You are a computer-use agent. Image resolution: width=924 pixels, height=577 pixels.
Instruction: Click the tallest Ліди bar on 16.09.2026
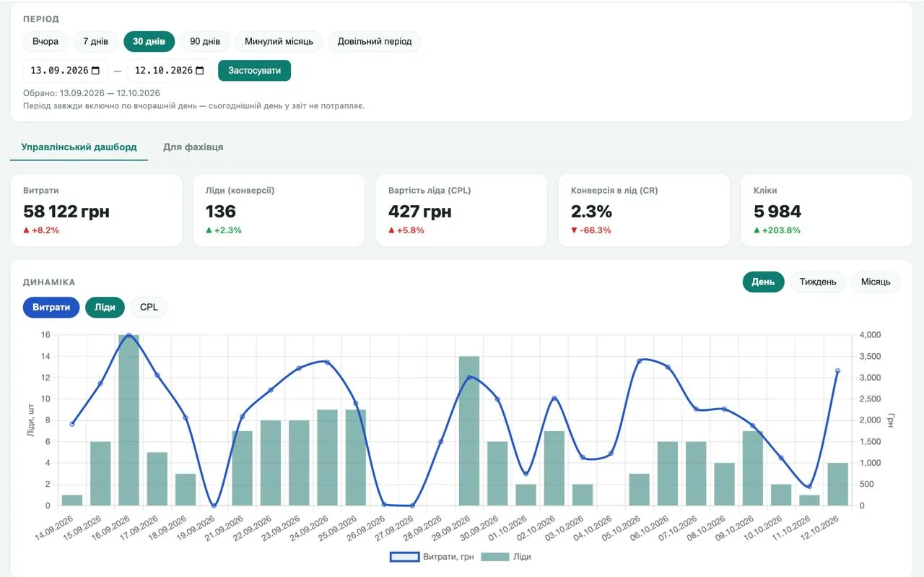[128, 420]
